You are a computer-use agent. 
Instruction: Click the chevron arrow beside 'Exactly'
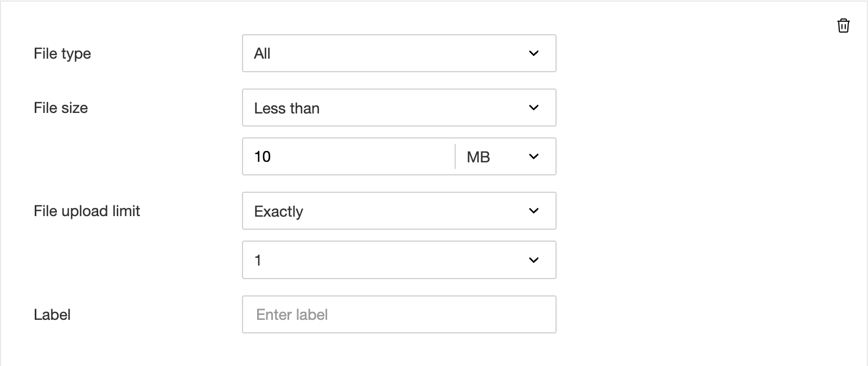534,211
